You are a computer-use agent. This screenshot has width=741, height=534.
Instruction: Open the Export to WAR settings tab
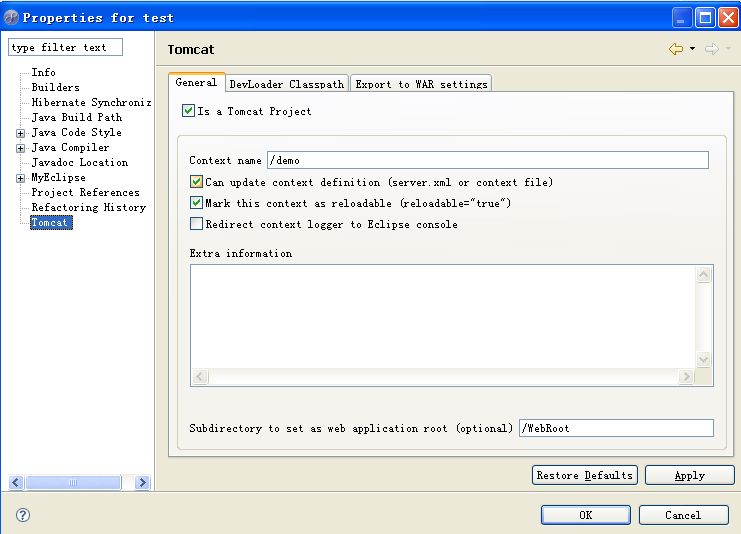pos(421,84)
